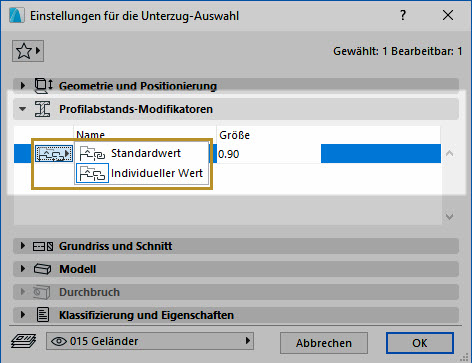Click the Durchbruch icon
The image size is (472, 363).
[42, 292]
